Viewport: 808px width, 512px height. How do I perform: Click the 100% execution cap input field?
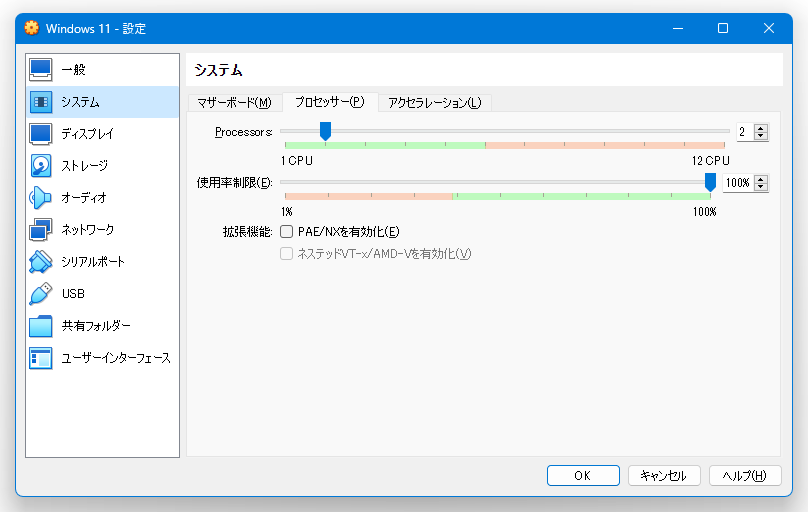[738, 183]
